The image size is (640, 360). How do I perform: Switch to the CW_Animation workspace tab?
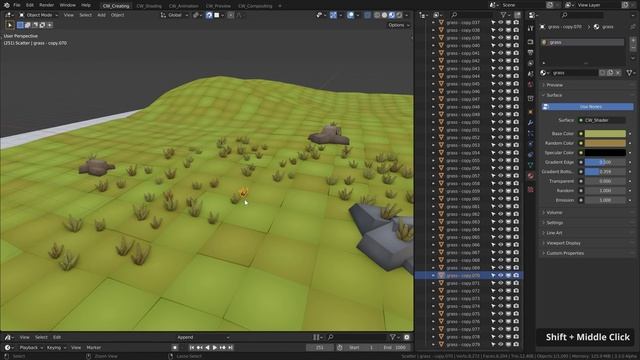(x=184, y=6)
